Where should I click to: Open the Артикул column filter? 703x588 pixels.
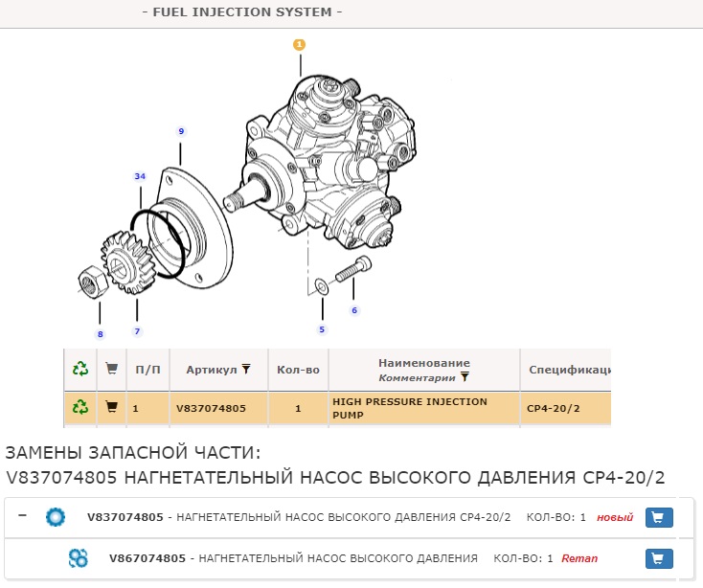tap(246, 369)
